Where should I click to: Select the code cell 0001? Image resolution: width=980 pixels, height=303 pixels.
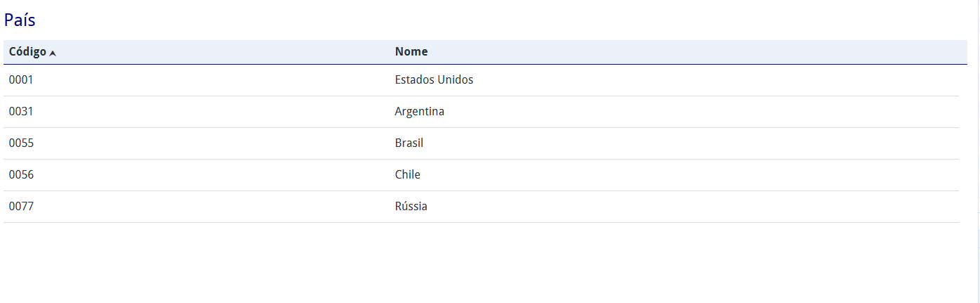(21, 80)
